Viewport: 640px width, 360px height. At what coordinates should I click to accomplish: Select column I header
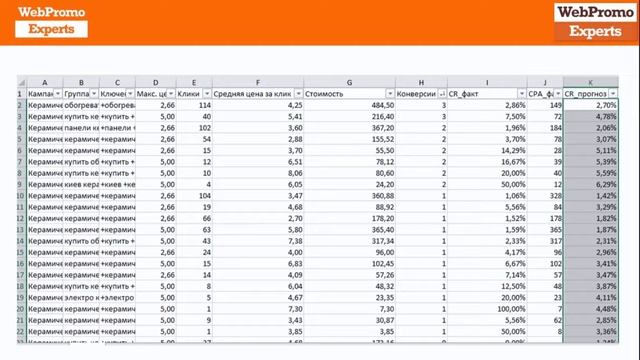pyautogui.click(x=487, y=82)
